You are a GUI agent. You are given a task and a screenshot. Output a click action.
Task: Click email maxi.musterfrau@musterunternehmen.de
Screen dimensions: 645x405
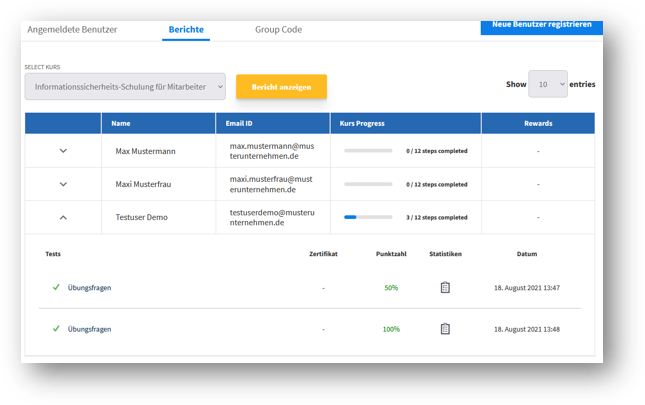[x=271, y=184]
